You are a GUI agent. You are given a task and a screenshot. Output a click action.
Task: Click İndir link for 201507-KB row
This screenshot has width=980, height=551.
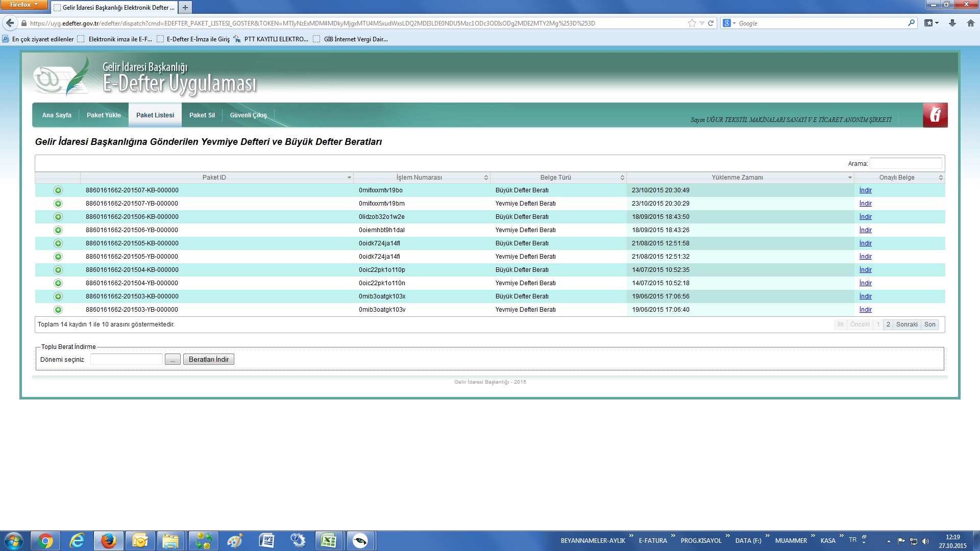865,190
